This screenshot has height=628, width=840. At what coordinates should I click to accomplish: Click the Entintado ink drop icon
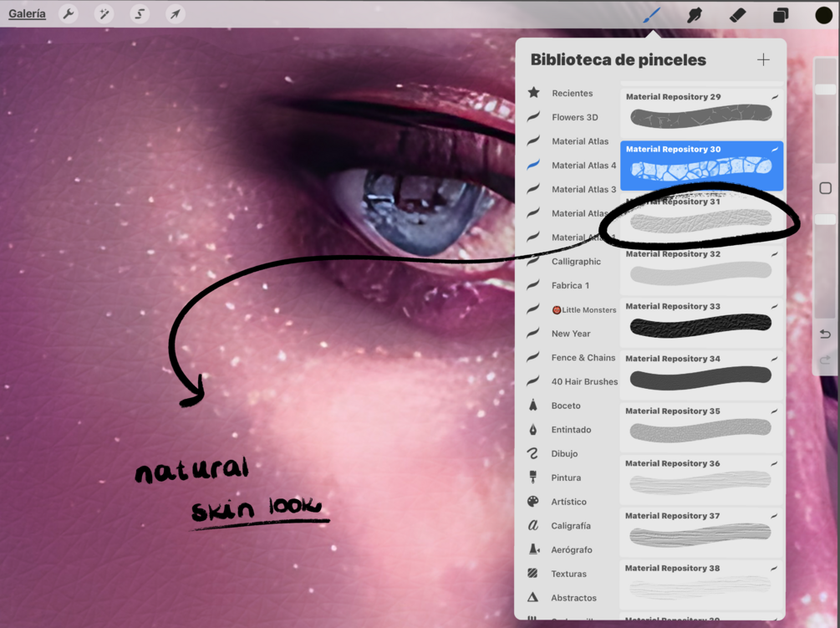click(533, 429)
